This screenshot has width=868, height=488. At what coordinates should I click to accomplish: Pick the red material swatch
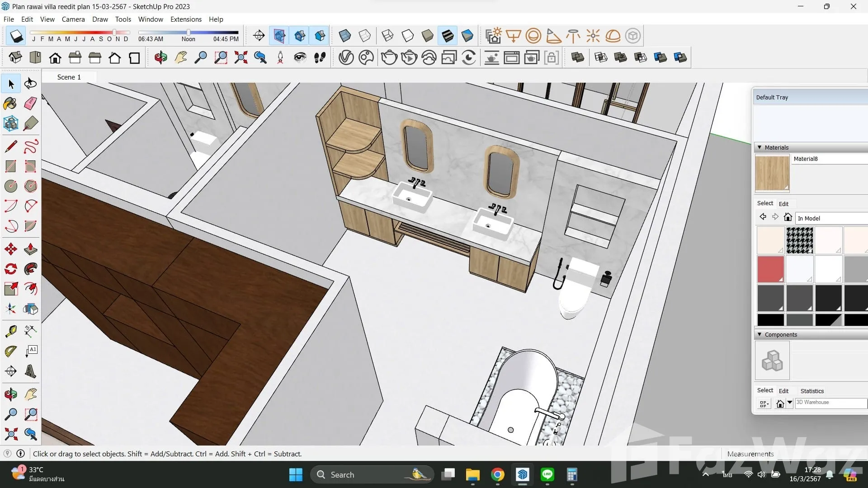click(770, 269)
